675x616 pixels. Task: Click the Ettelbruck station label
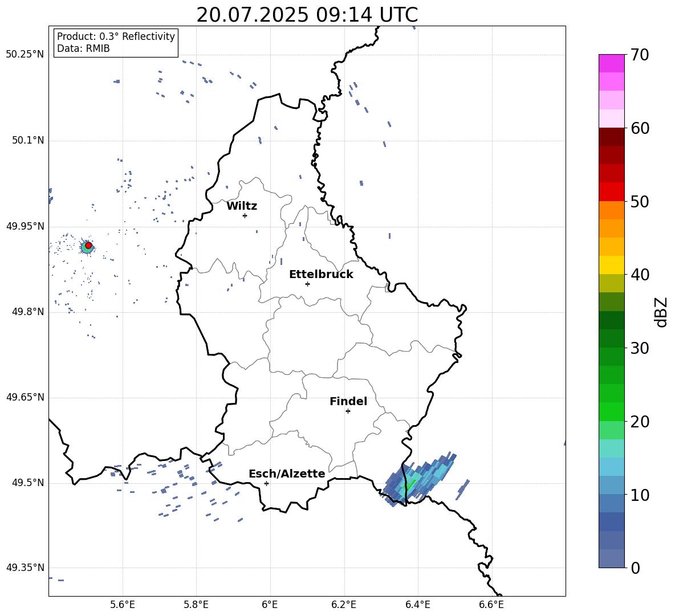(321, 275)
